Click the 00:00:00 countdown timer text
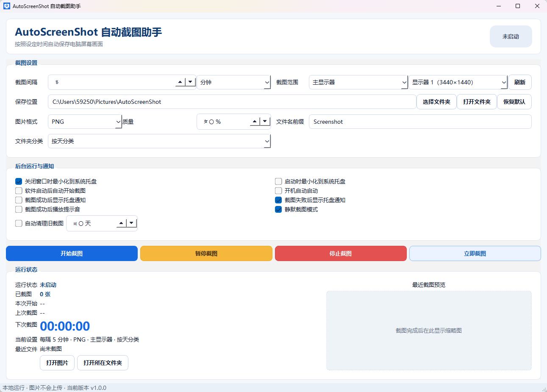This screenshot has width=547, height=392. click(65, 326)
